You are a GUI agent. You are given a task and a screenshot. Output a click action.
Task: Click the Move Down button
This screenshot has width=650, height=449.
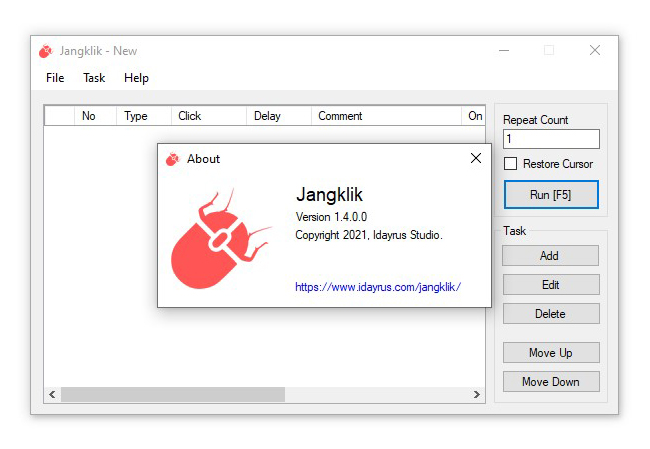pyautogui.click(x=551, y=381)
